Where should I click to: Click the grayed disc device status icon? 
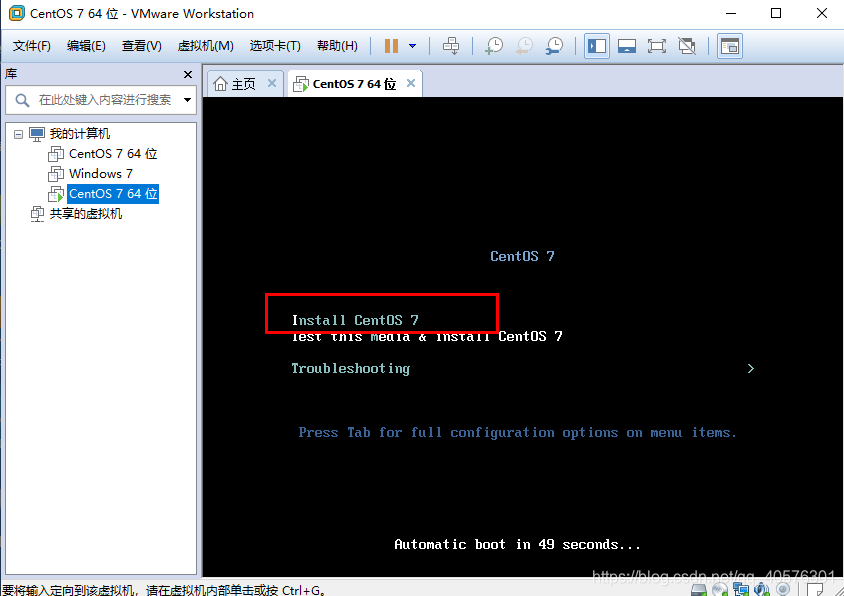click(783, 590)
